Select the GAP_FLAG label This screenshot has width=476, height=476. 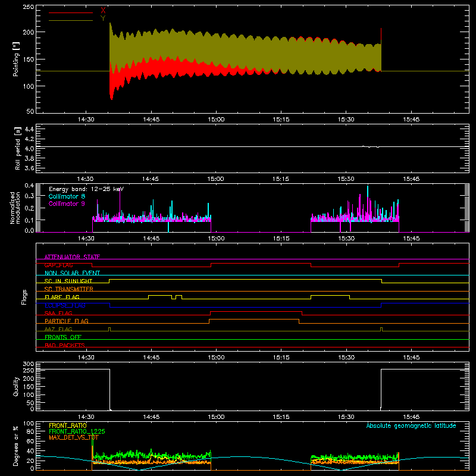(58, 265)
